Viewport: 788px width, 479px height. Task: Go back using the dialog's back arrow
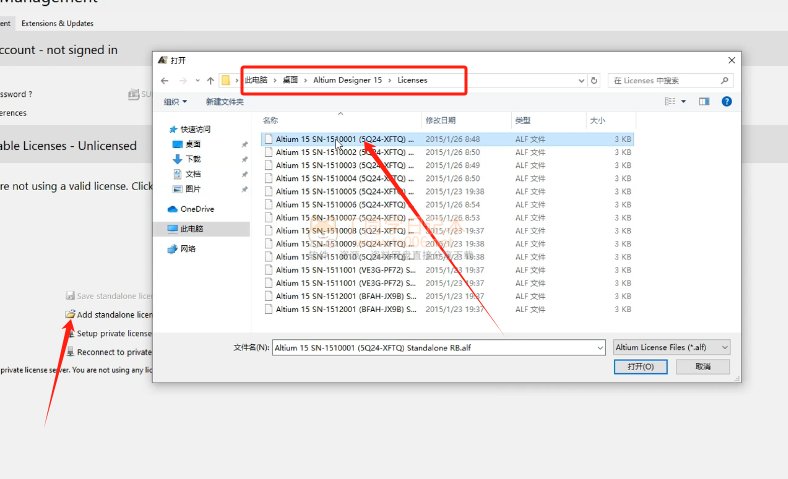tap(164, 80)
